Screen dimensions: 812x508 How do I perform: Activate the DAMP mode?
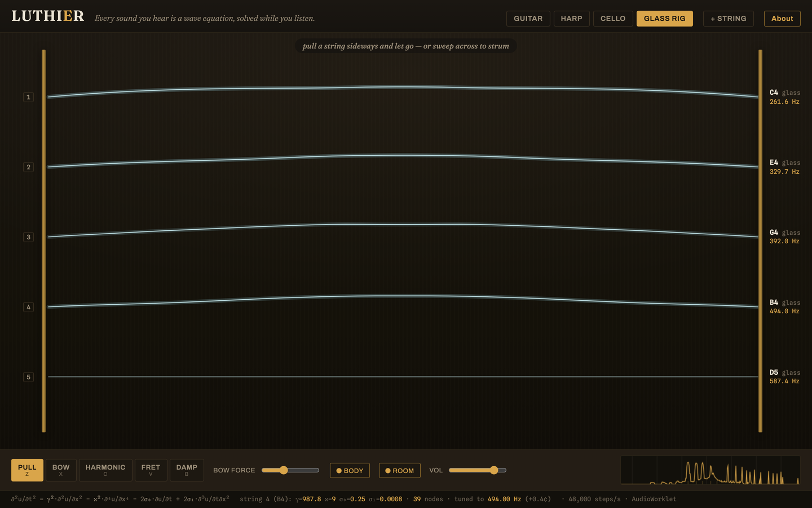pyautogui.click(x=187, y=470)
